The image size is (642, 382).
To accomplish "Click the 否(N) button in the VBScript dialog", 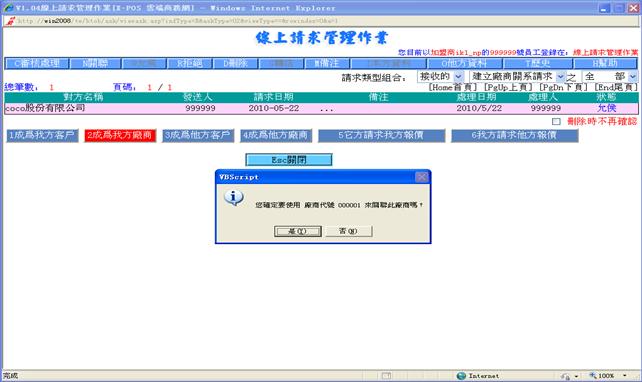I will coord(348,231).
